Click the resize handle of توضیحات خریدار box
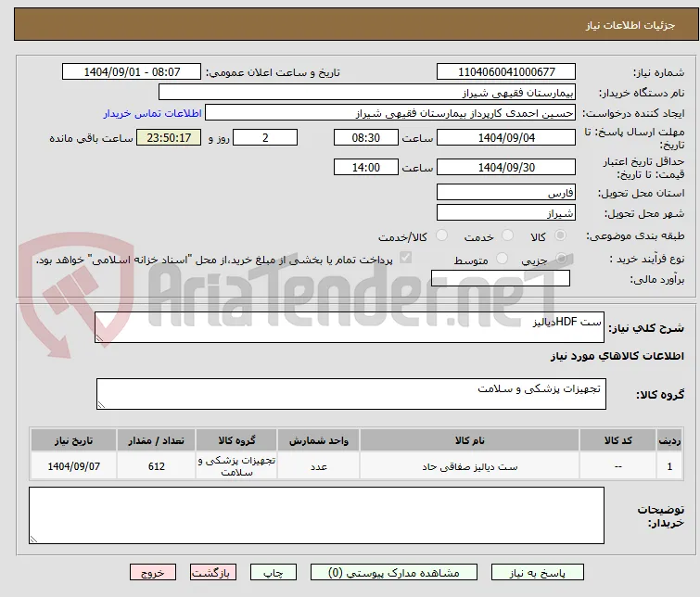This screenshot has width=700, height=597. tap(33, 539)
